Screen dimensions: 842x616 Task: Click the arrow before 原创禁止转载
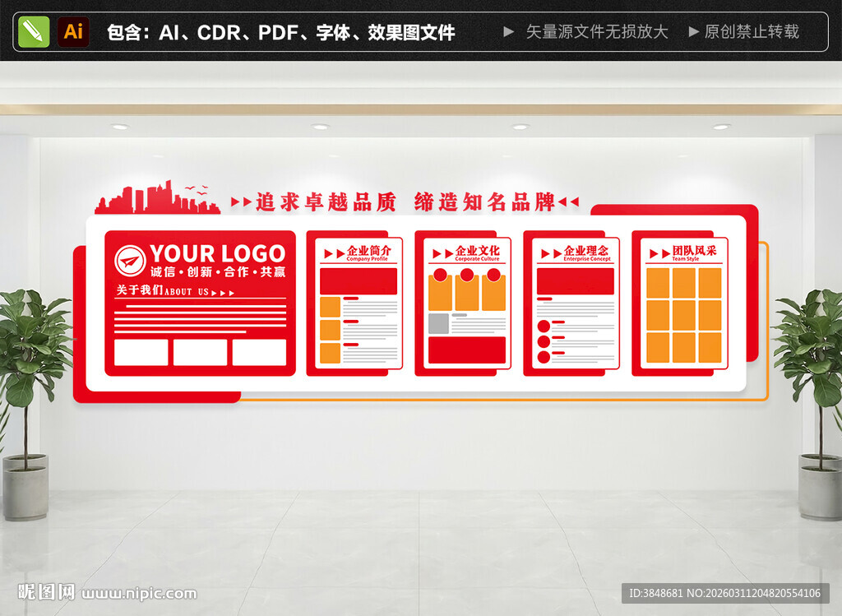(x=694, y=32)
